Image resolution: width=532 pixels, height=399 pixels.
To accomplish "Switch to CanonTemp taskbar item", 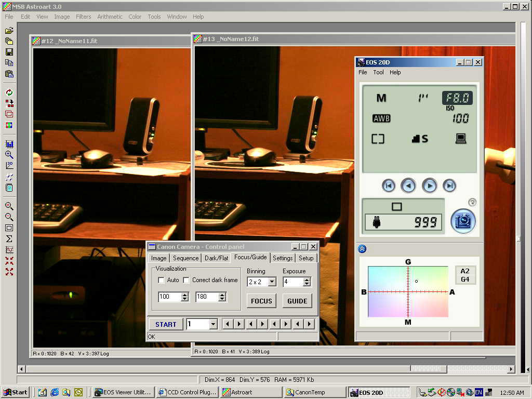I will pos(314,392).
